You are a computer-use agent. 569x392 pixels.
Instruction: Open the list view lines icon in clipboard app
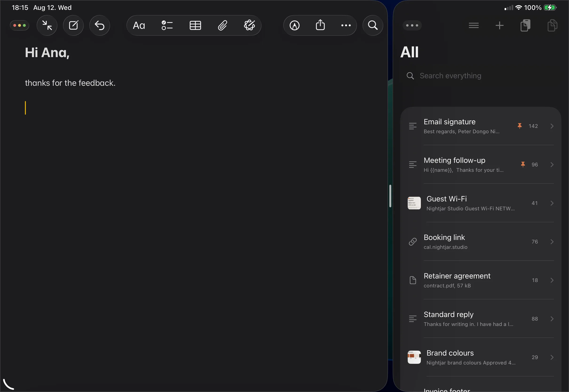[x=474, y=25]
